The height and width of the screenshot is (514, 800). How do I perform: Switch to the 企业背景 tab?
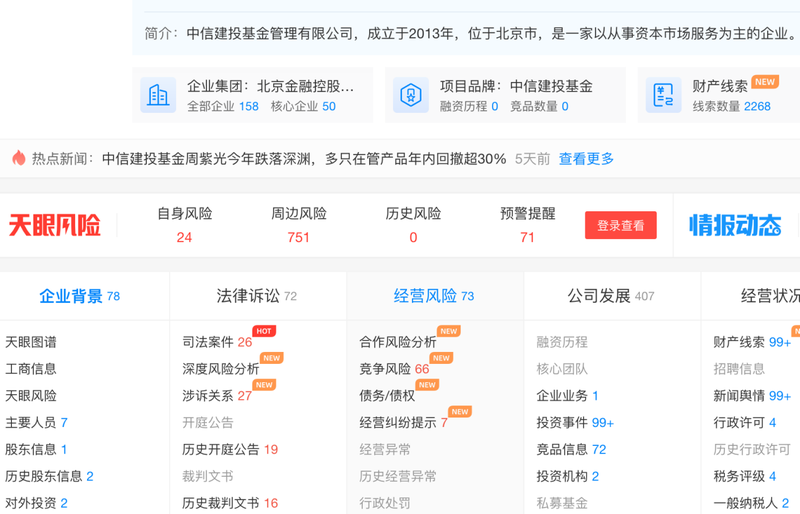80,296
